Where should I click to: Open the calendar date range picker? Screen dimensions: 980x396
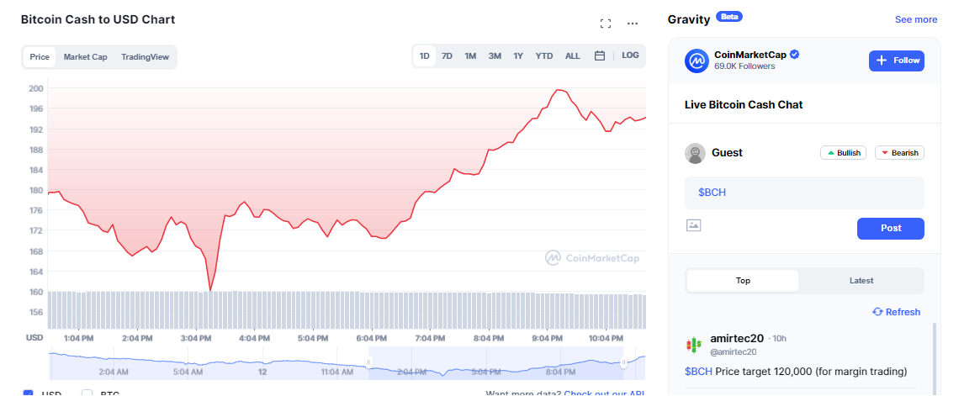point(600,55)
